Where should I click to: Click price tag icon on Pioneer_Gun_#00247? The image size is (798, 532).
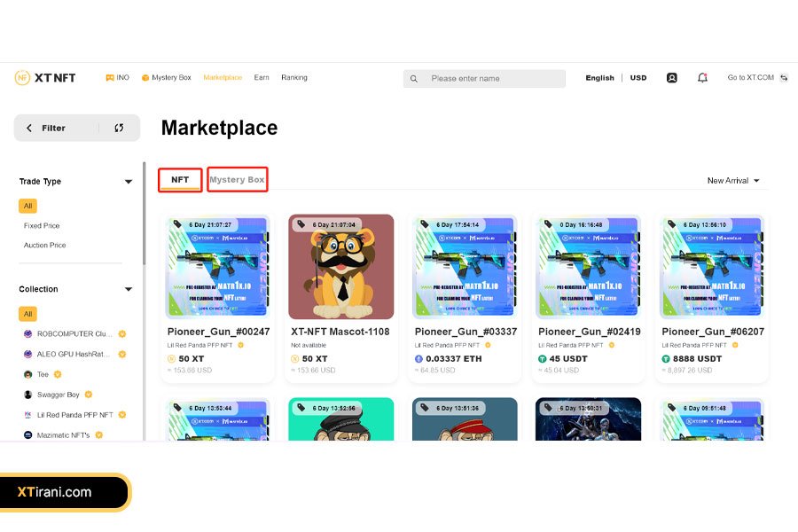177,224
